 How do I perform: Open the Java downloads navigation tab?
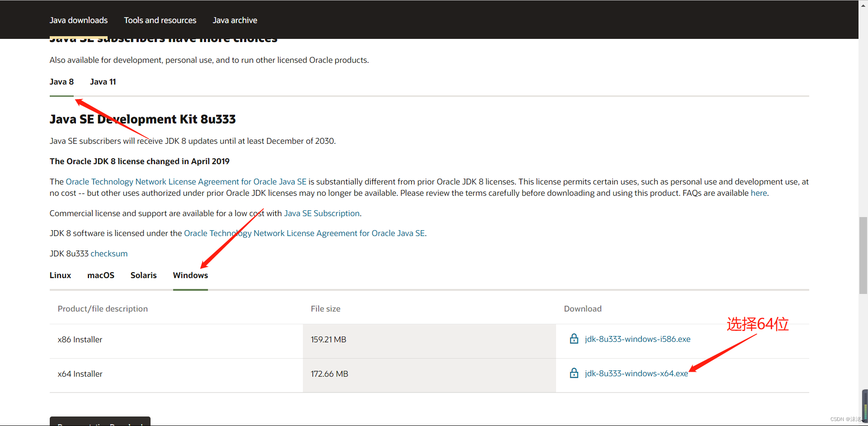[x=79, y=20]
